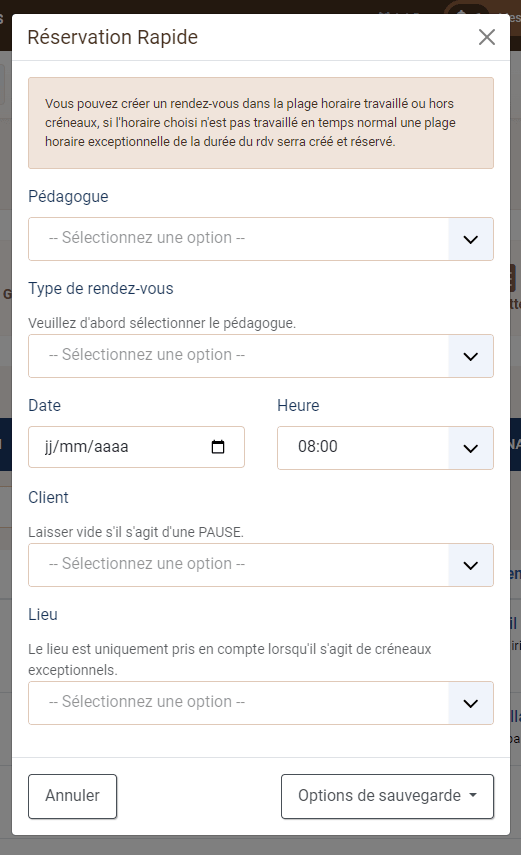Click the Heure field label
Viewport: 521px width, 855px height.
tap(298, 405)
